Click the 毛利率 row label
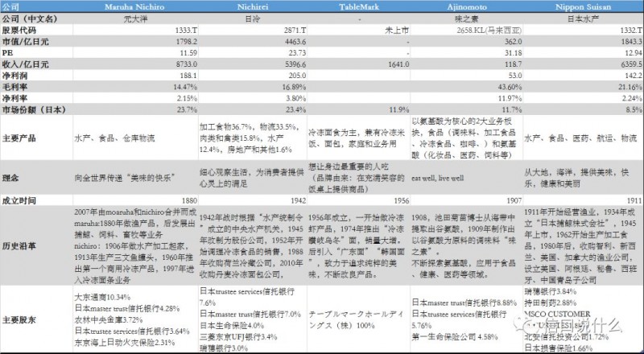Viewport: 644px width, 354px height. tap(14, 87)
